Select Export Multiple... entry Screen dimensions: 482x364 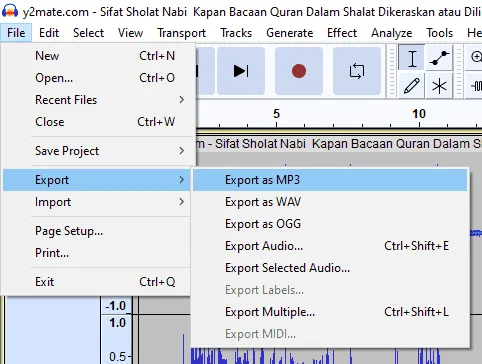[330, 312]
